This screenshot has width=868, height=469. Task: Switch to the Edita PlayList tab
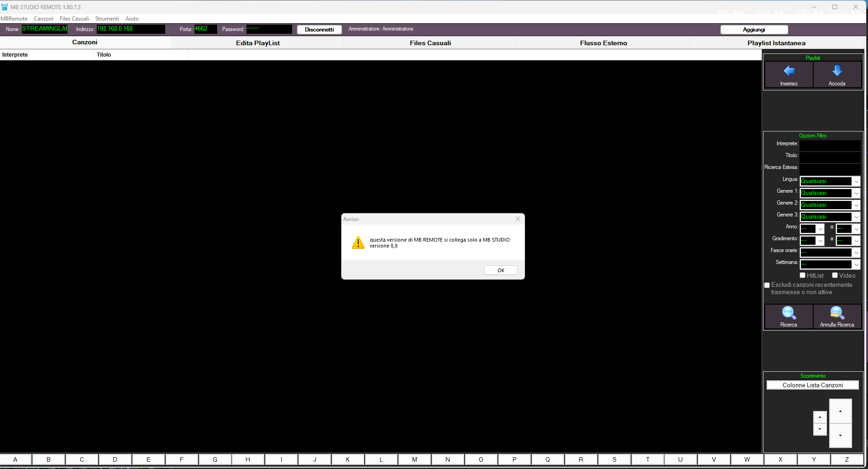[258, 43]
